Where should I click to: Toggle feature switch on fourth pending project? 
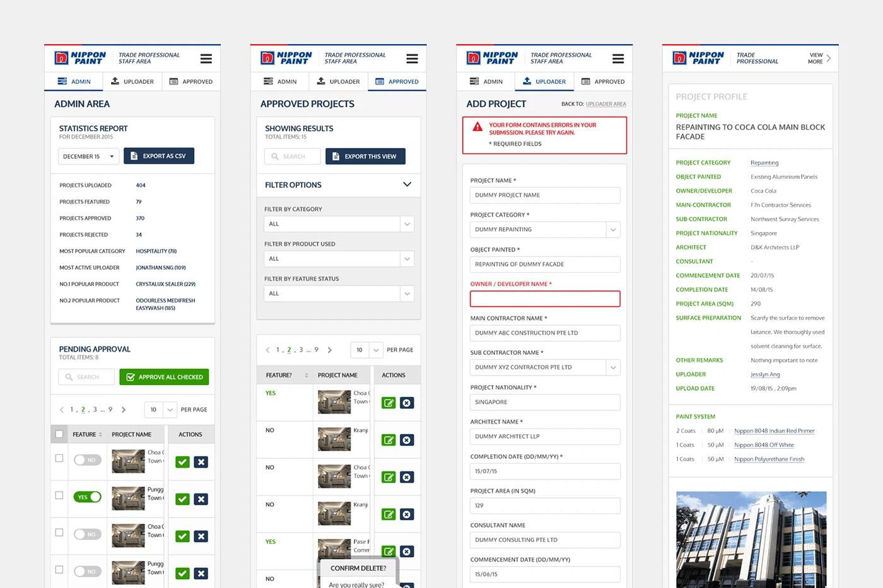88,572
